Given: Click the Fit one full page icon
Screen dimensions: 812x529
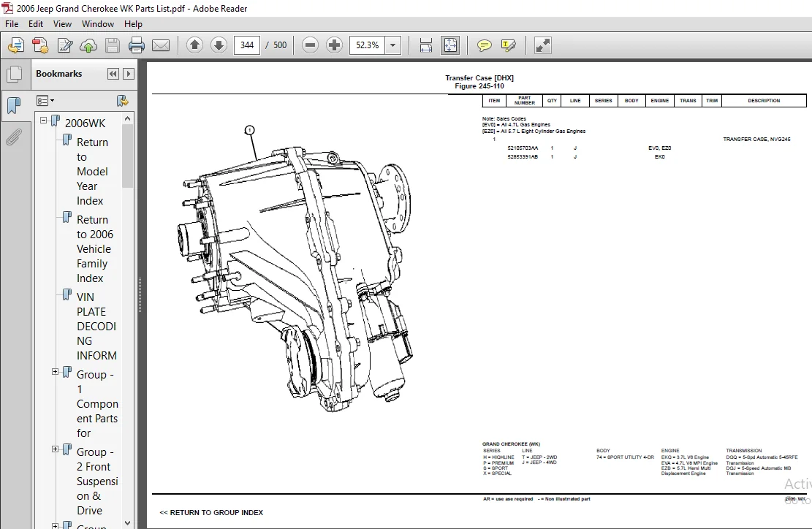Looking at the screenshot, I should 450,45.
